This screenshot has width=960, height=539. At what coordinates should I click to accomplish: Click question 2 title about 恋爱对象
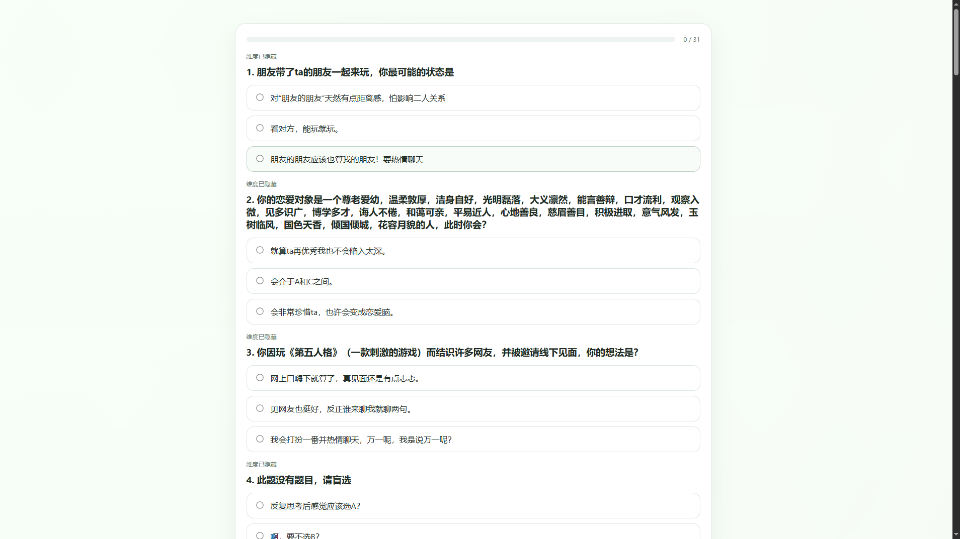click(x=472, y=212)
